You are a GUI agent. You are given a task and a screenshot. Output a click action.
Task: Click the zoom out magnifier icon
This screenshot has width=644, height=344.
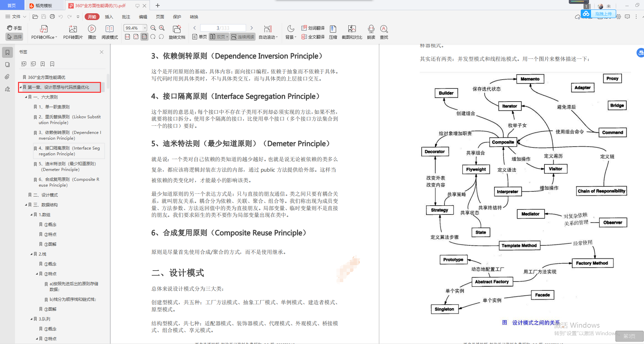click(153, 28)
